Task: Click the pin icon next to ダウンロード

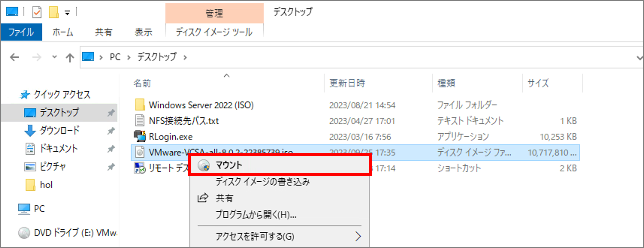Action: pos(111,131)
